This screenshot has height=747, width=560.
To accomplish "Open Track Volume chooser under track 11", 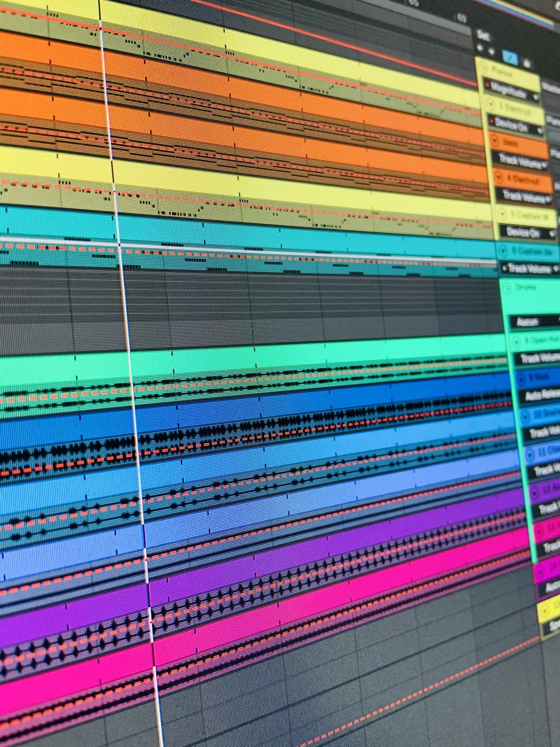I will point(545,470).
